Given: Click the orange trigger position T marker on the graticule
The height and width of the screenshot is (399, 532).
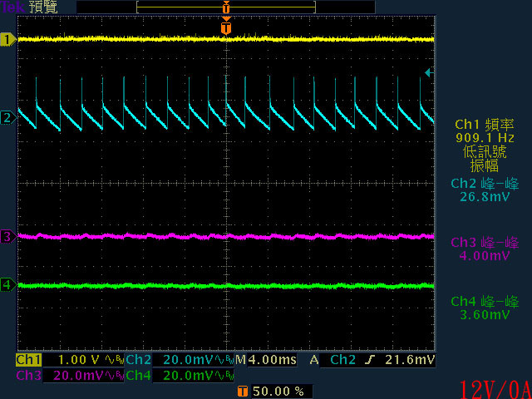Looking at the screenshot, I should tap(226, 27).
